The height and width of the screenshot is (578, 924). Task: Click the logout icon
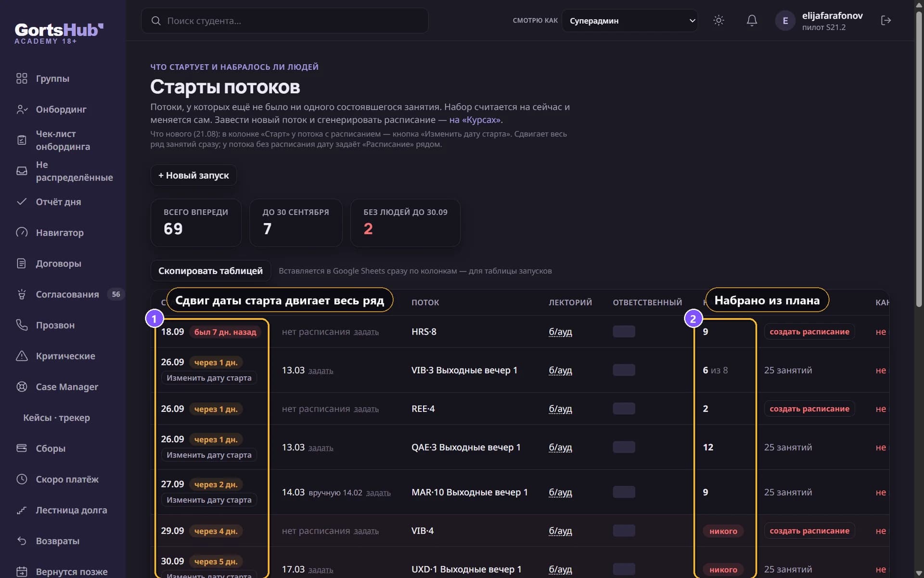pos(885,20)
